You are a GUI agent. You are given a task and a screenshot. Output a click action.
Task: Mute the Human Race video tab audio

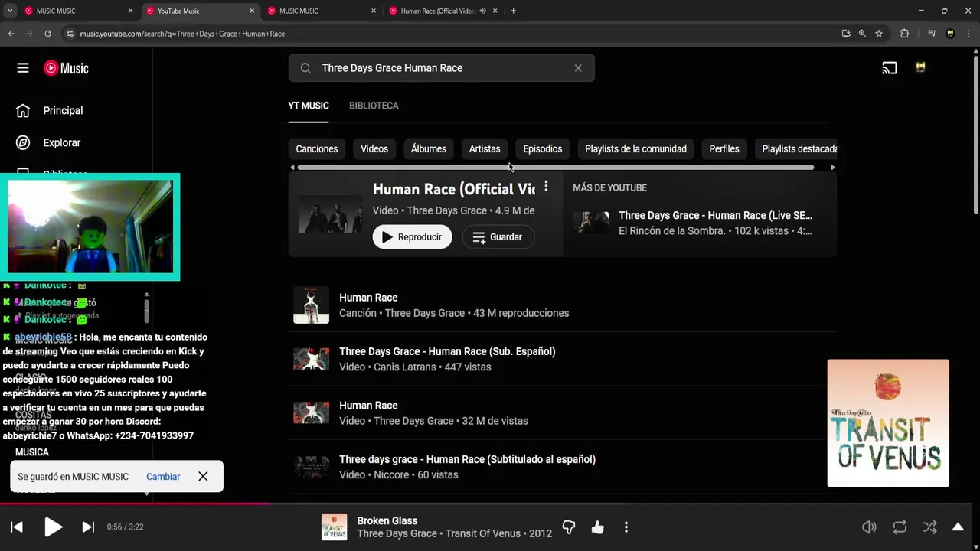482,11
